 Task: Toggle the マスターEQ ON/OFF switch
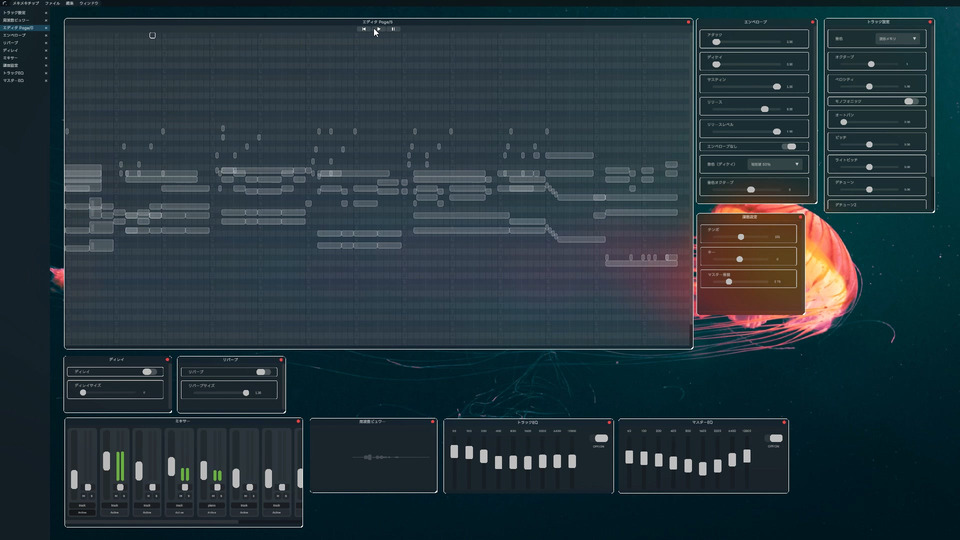pos(776,438)
